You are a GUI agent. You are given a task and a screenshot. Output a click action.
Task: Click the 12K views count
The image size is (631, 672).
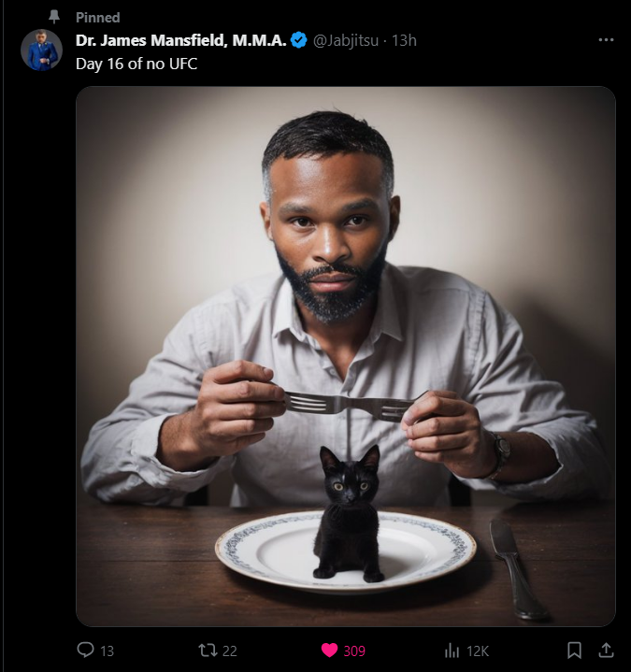point(478,651)
